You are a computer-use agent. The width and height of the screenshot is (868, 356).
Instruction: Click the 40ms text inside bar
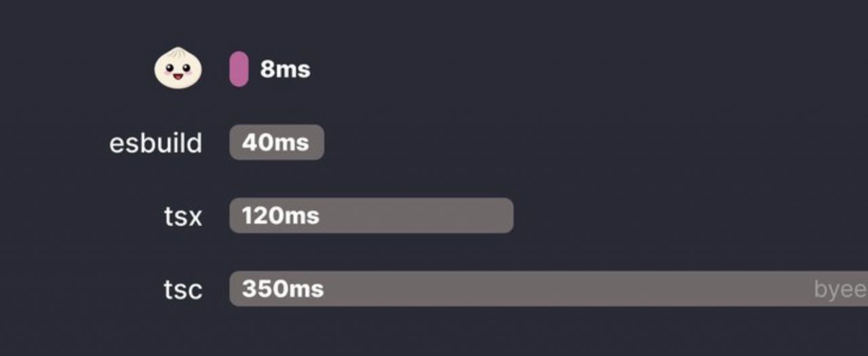click(275, 142)
